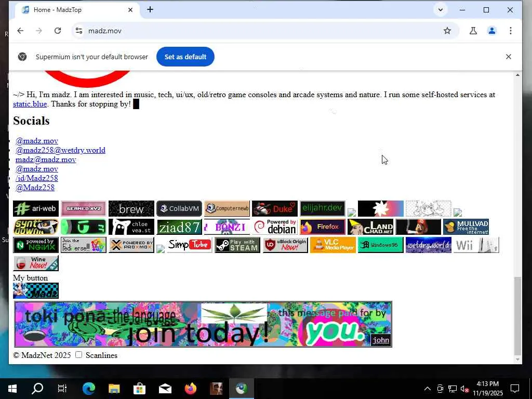Click the uBlock Origin Now badge
The width and height of the screenshot is (532, 399).
tap(285, 245)
